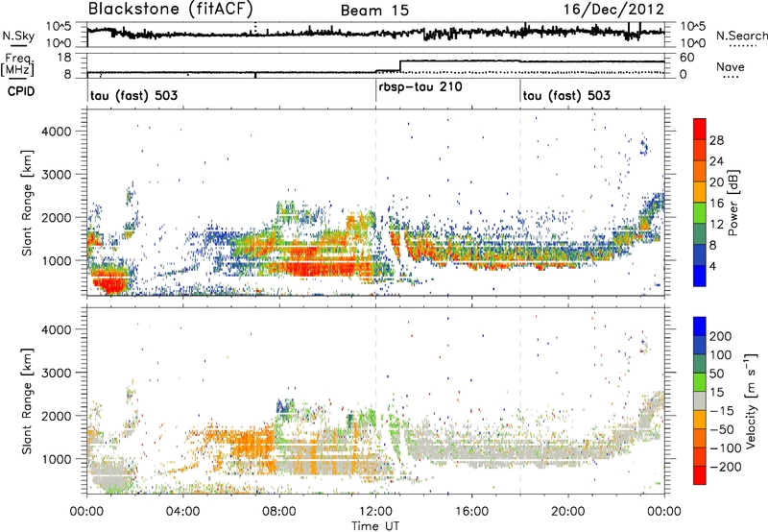Pick the bottom red segment of velocity colorbar
The image size is (768, 532).
point(700,475)
